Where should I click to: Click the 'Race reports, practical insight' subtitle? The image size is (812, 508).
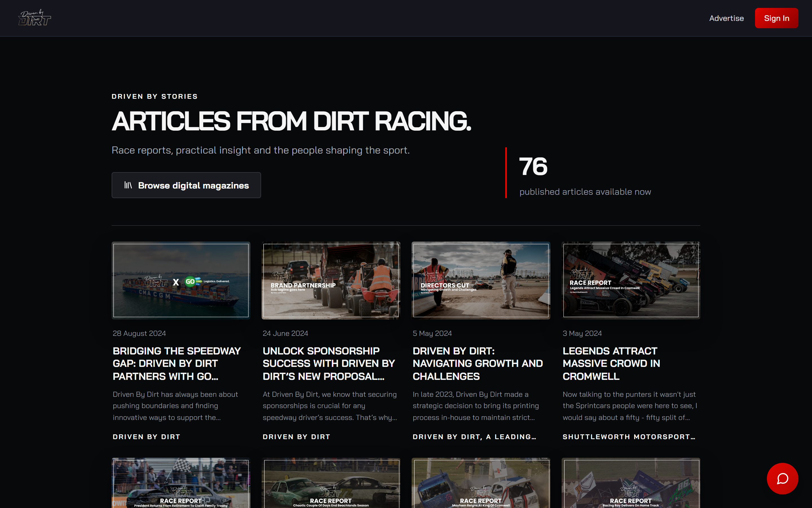(261, 150)
